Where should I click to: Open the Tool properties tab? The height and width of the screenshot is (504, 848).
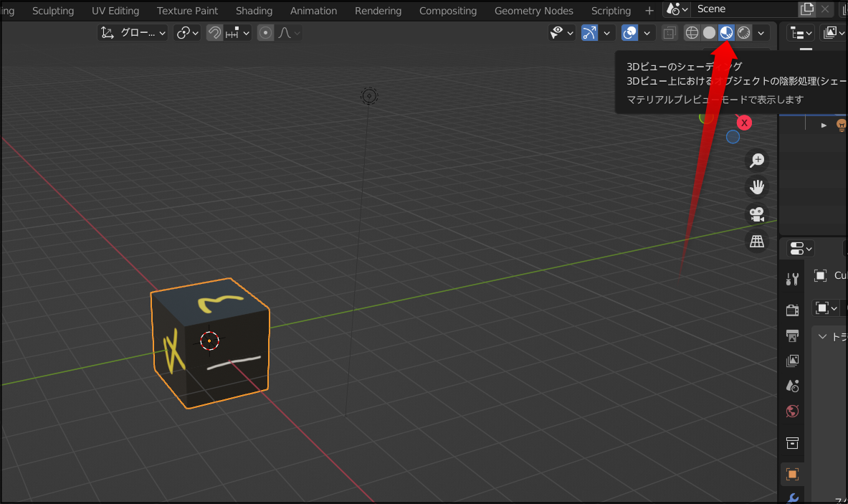792,278
